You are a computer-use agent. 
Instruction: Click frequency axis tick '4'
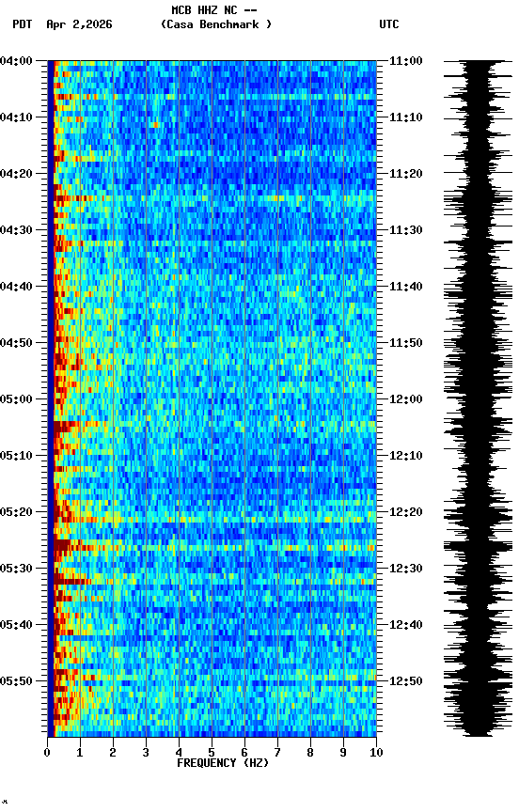click(x=179, y=753)
